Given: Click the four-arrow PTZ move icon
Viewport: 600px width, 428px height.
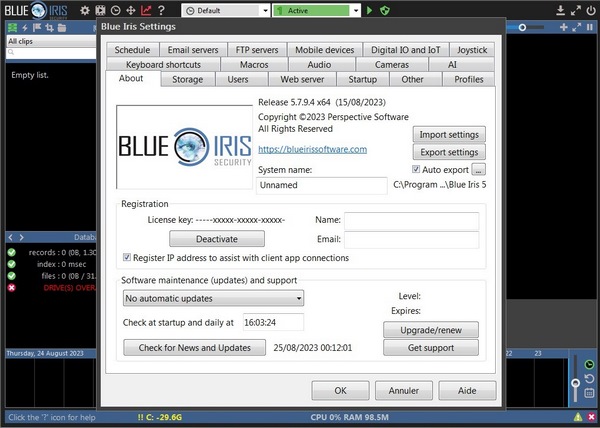Looking at the screenshot, I should pyautogui.click(x=131, y=10).
